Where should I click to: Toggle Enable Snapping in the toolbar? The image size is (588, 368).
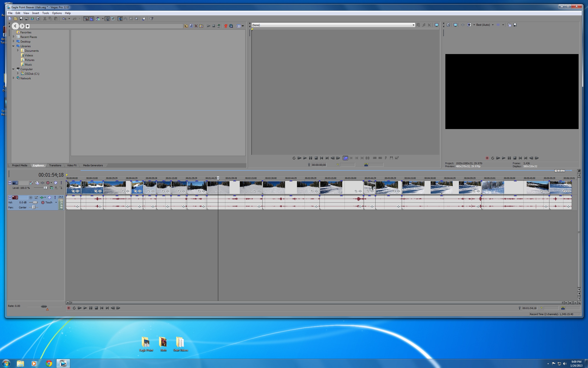coord(86,19)
